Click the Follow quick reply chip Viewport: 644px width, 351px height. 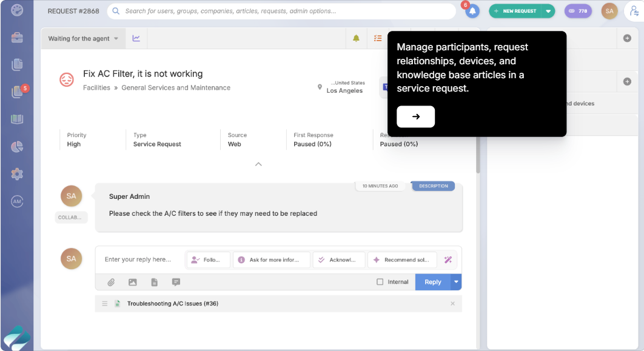[x=208, y=260]
